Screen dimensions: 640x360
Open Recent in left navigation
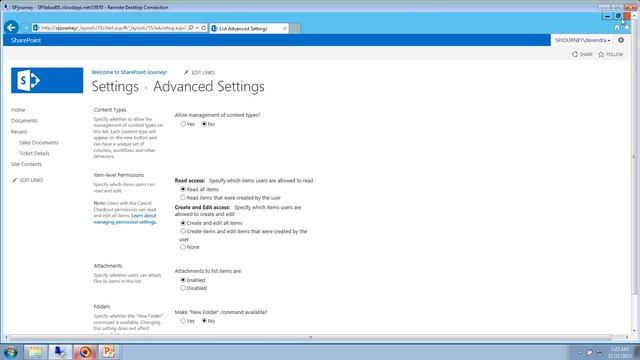[x=19, y=132]
